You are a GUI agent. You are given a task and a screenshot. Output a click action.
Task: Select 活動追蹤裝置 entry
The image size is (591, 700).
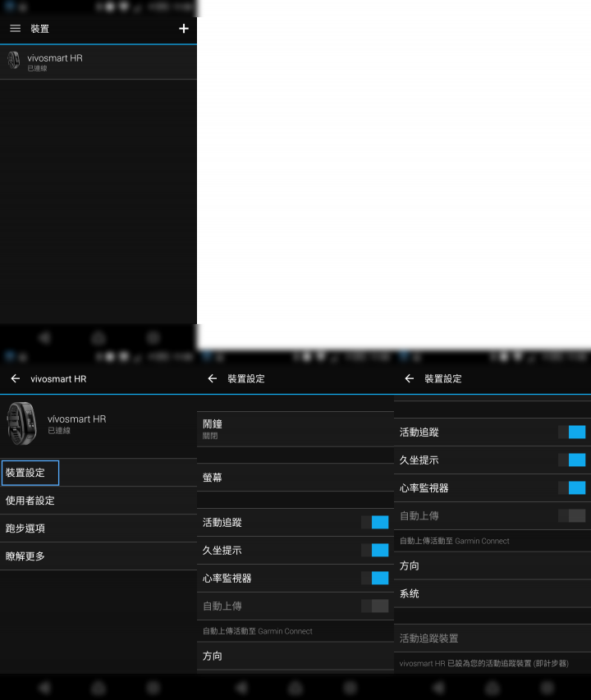(x=492, y=638)
